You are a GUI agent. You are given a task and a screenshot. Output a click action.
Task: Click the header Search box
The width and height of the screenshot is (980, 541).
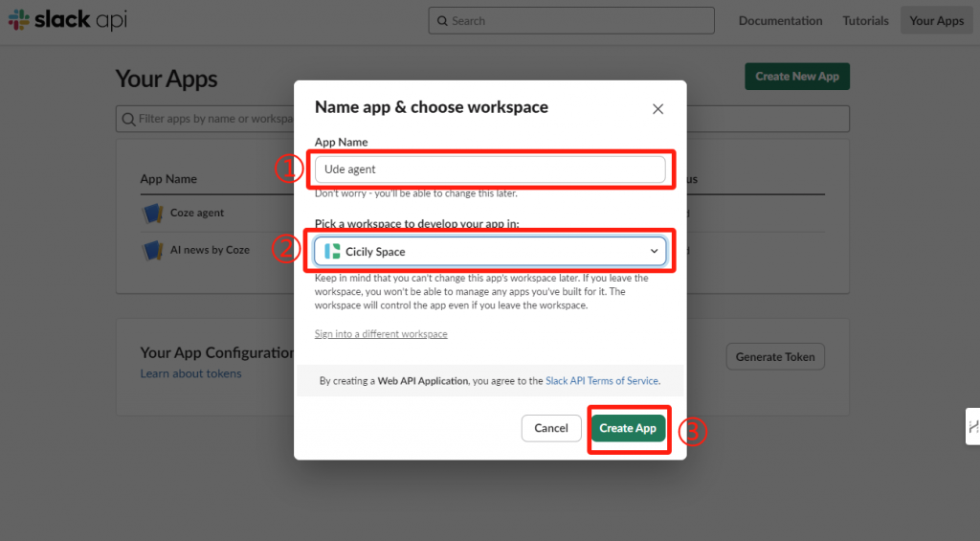(571, 21)
